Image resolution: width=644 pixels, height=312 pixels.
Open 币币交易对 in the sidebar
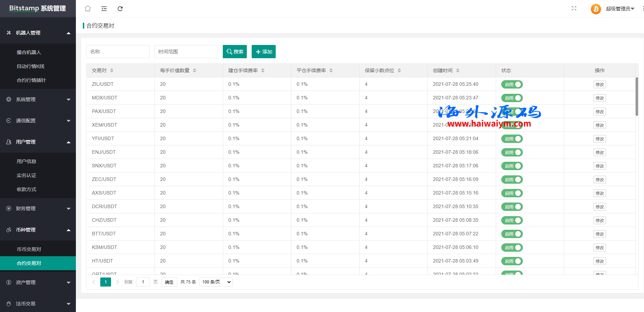29,249
